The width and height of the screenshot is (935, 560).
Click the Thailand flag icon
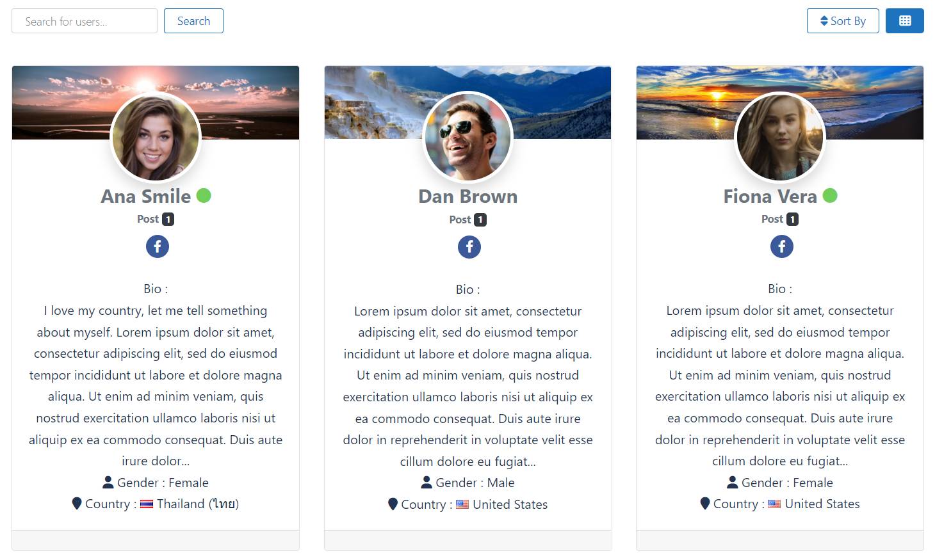[147, 504]
